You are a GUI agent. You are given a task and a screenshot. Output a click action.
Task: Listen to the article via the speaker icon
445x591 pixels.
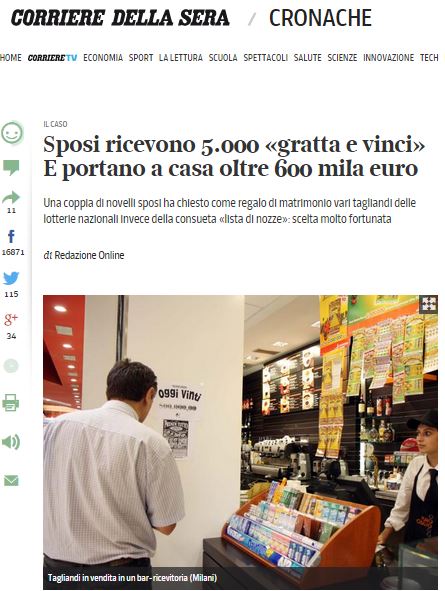point(11,442)
